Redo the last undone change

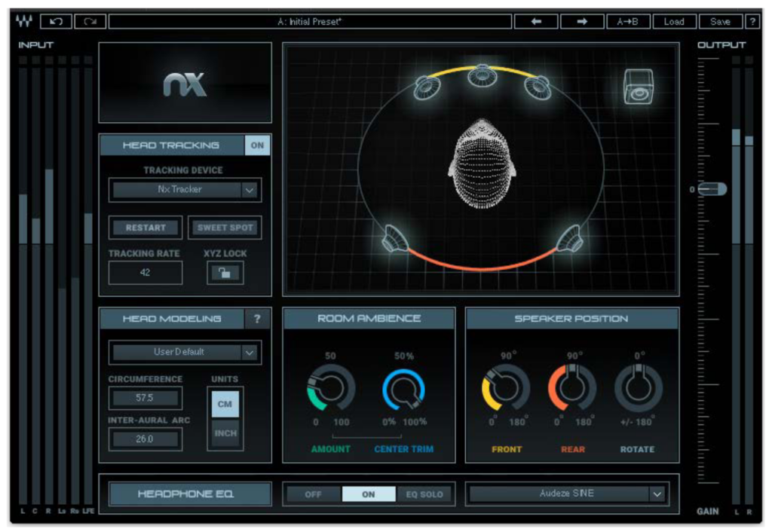(90, 22)
